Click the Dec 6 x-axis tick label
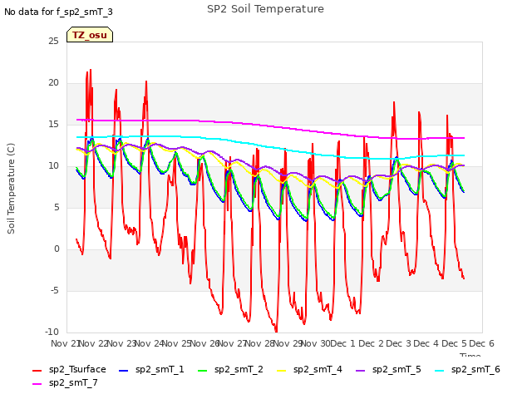Image resolution: width=532 pixels, height=399 pixels. (481, 343)
